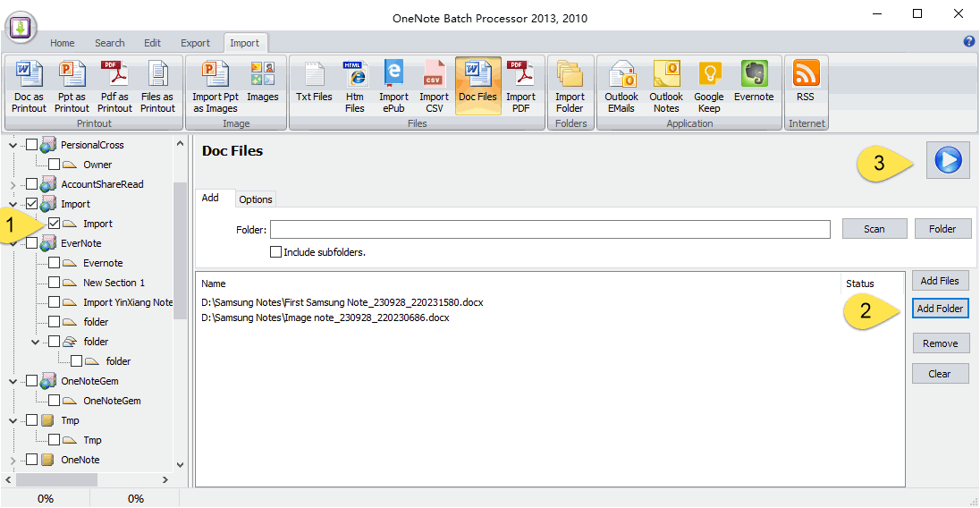Click the blue Run play button
The height and width of the screenshot is (508, 980).
click(x=948, y=161)
